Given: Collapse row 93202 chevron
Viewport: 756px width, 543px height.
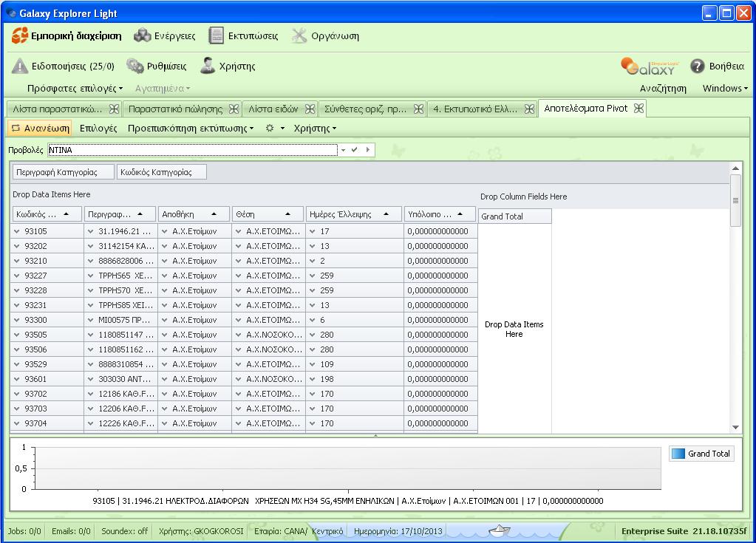Looking at the screenshot, I should [x=17, y=246].
